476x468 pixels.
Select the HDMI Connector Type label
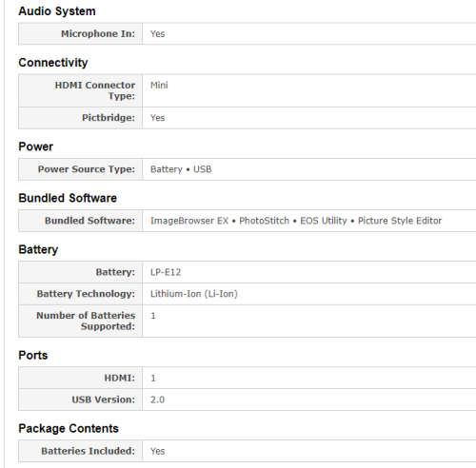click(95, 90)
